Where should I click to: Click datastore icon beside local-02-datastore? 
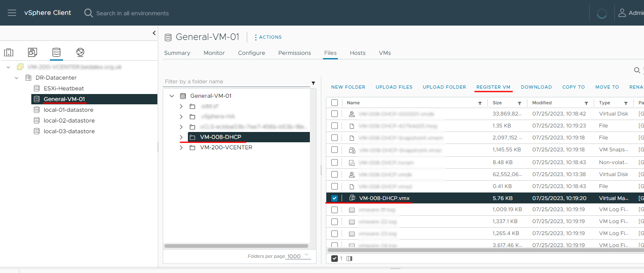coord(37,120)
